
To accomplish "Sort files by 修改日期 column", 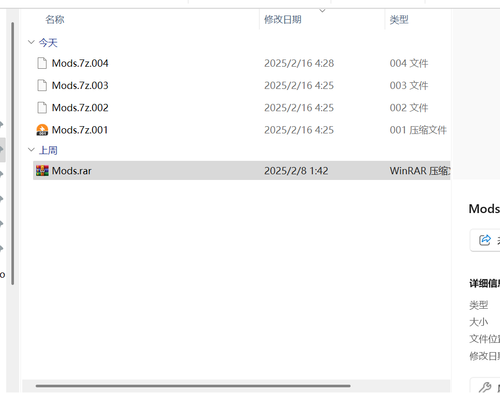I will [283, 19].
